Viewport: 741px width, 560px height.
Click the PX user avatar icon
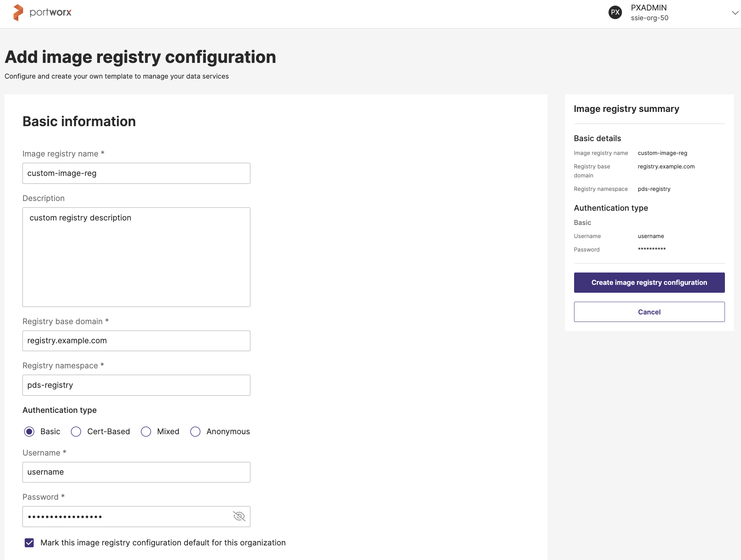click(615, 13)
